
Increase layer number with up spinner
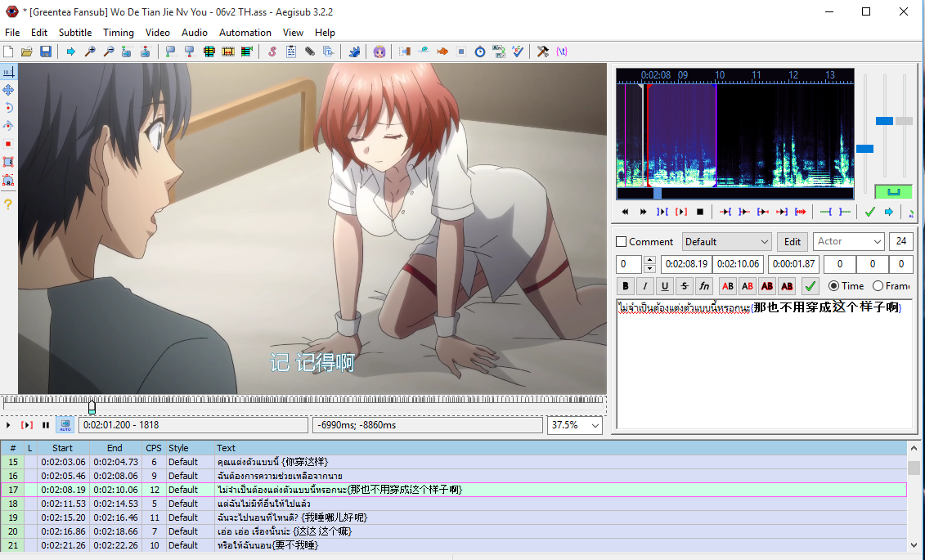tap(649, 260)
